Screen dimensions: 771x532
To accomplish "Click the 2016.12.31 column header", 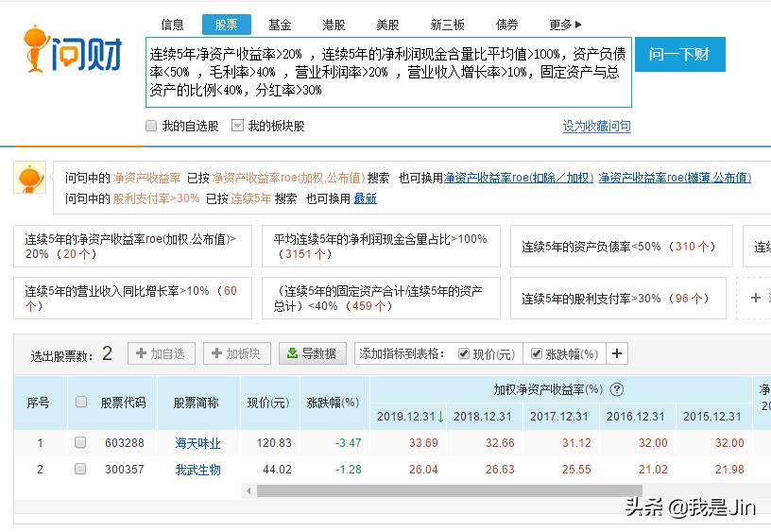I will [x=636, y=417].
